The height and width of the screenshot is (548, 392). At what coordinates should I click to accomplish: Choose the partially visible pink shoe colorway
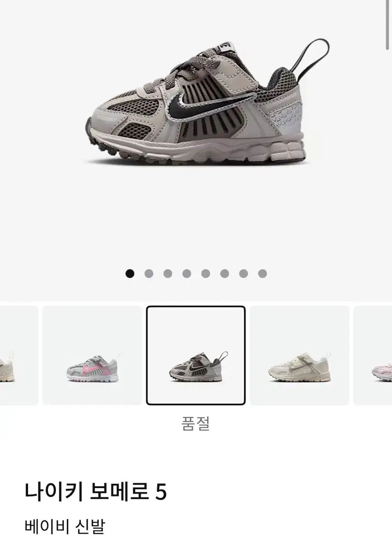(x=373, y=355)
